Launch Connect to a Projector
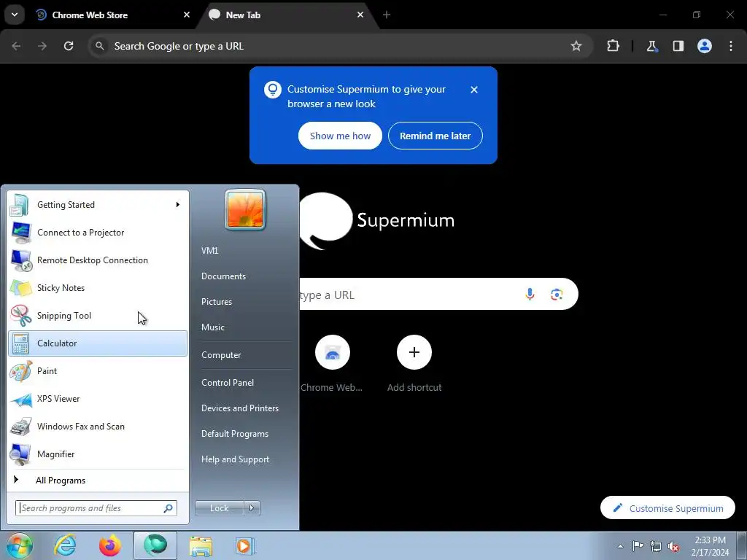 pos(98,233)
